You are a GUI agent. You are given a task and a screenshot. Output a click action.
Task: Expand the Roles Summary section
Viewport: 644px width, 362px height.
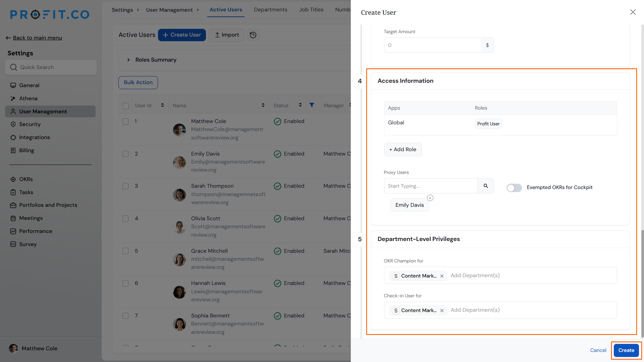click(x=128, y=60)
